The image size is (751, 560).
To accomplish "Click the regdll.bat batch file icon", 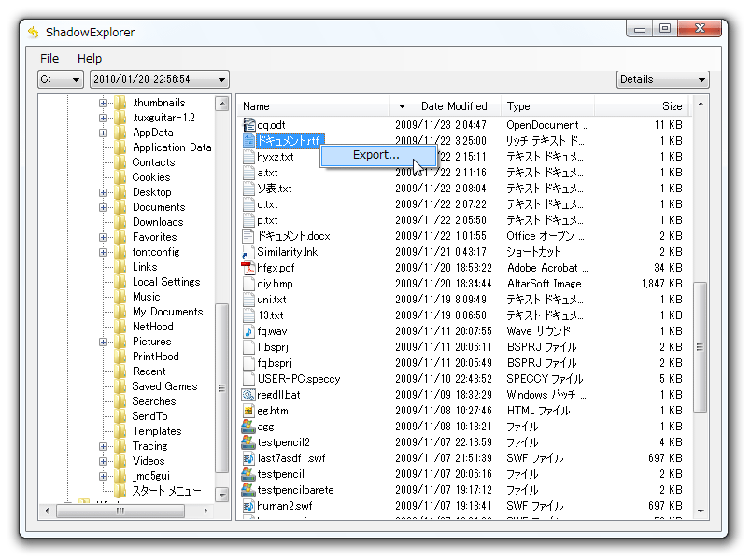I will click(248, 395).
